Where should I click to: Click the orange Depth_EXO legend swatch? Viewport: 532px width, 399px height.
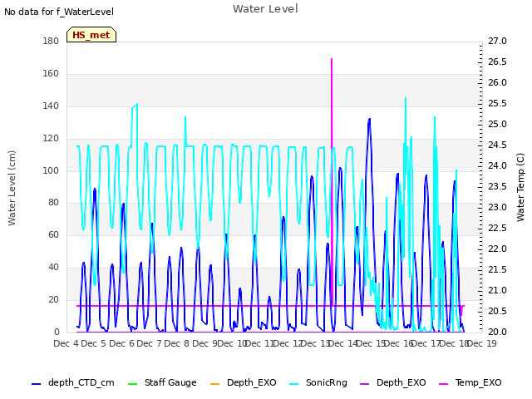[214, 384]
